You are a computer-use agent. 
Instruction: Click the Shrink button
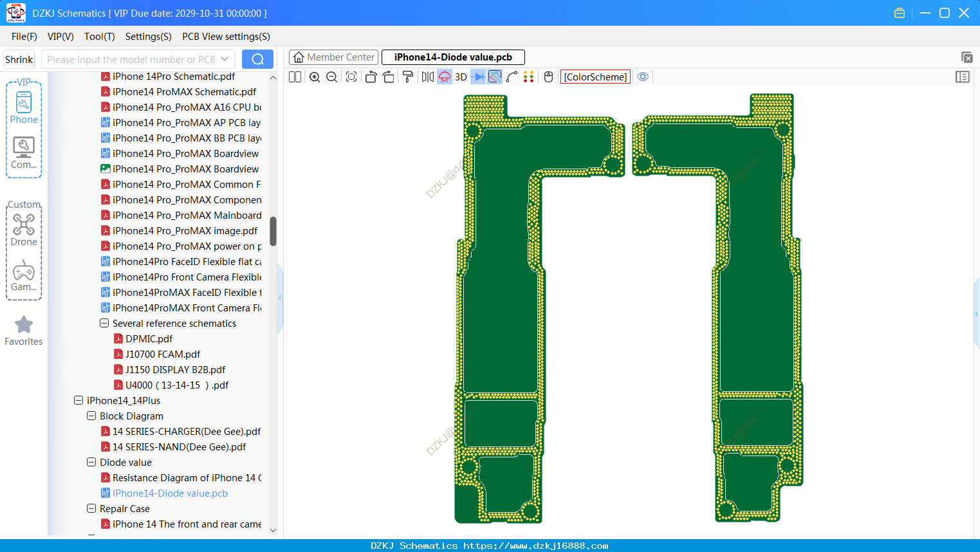tap(19, 59)
